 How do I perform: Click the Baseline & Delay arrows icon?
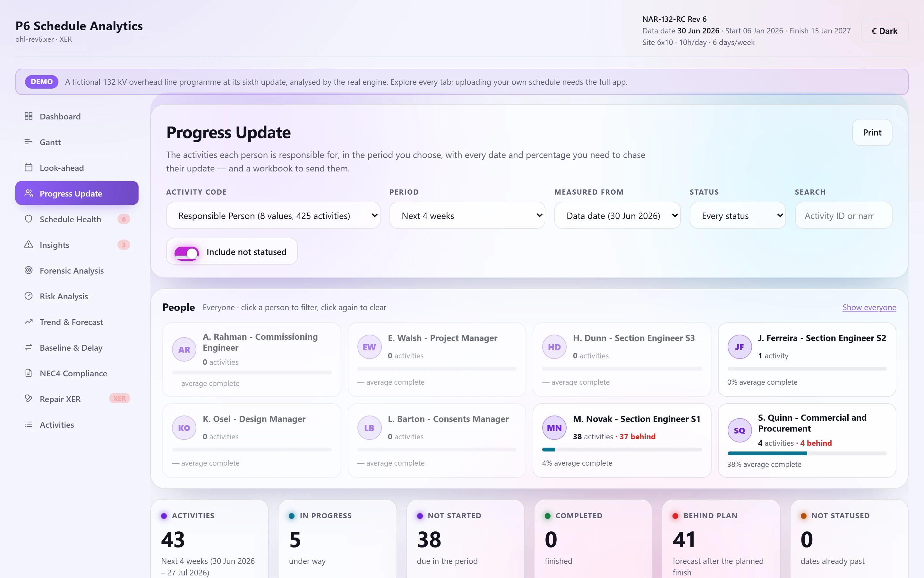click(x=29, y=347)
